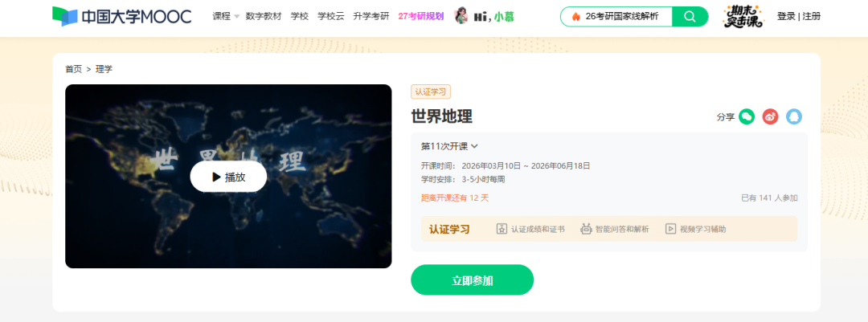Open the 学校云 menu item

[x=330, y=17]
